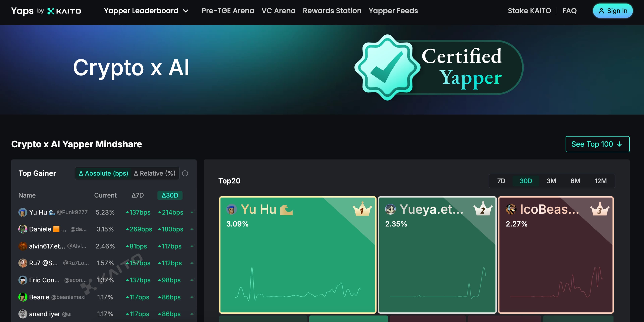The image size is (644, 322).
Task: Click Yueya avatar on rank 2 card
Action: pos(390,209)
